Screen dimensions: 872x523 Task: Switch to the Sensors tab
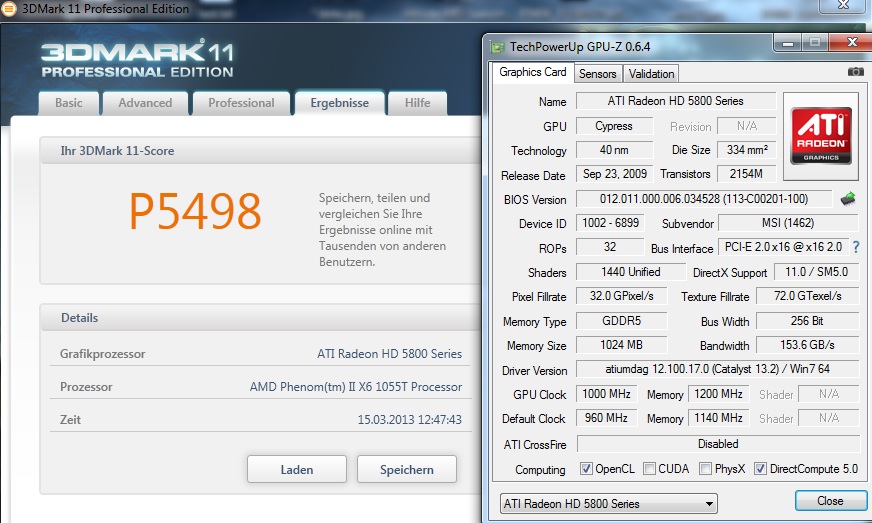[597, 74]
